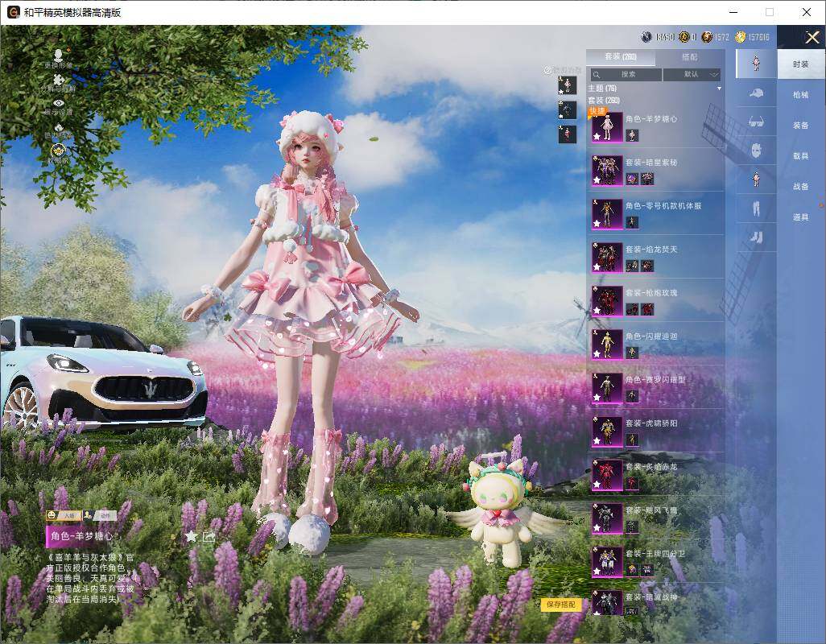Select the 套装-虎啸骄阳 outfit thumbnail
The image size is (826, 644).
(x=607, y=431)
